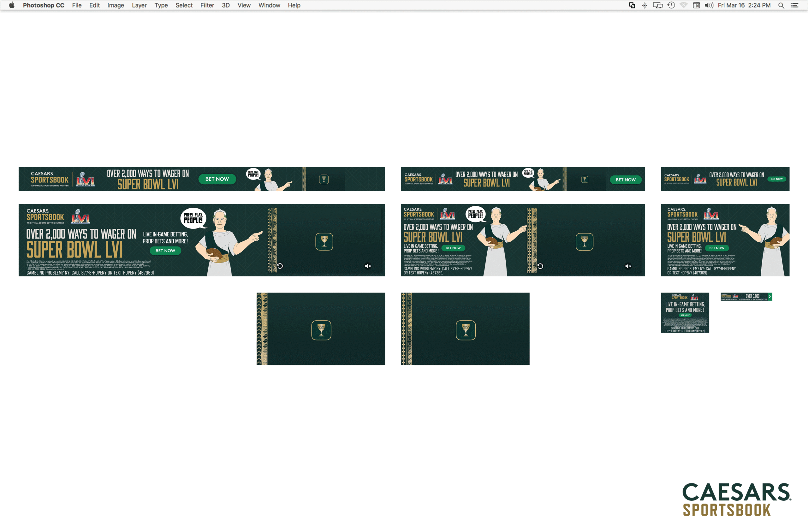Viewport: 808px width, 532px height.
Task: Open the Type menu
Action: coord(161,5)
